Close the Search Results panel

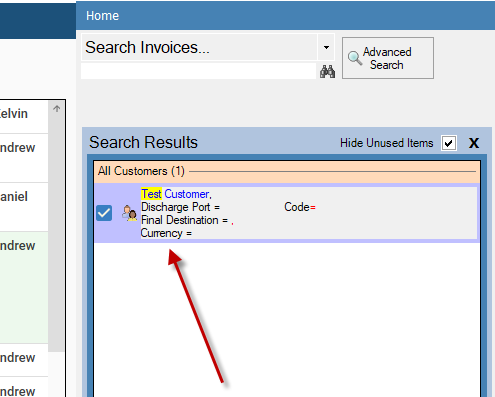pyautogui.click(x=474, y=143)
